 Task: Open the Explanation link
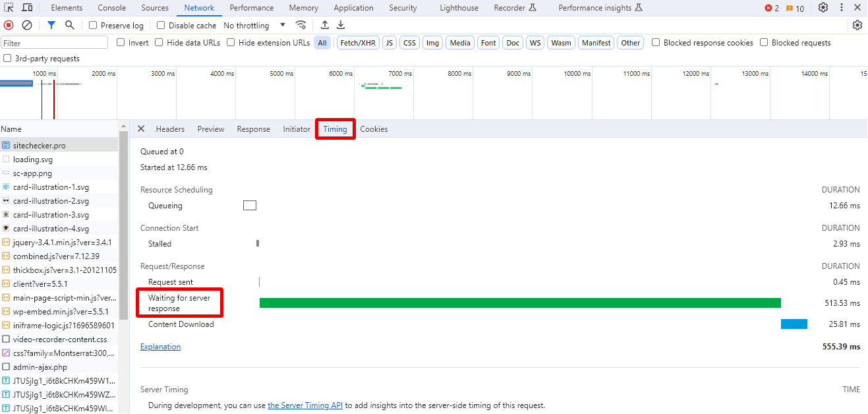pyautogui.click(x=160, y=347)
